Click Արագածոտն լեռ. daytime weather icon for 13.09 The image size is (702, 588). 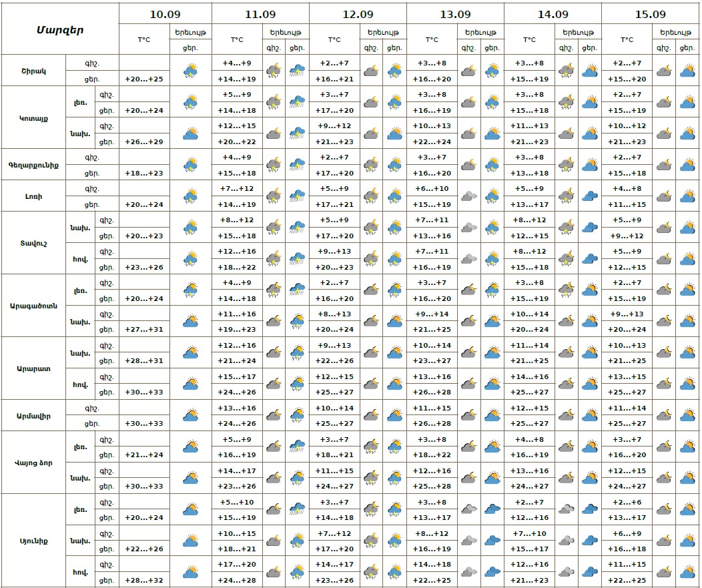[492, 290]
